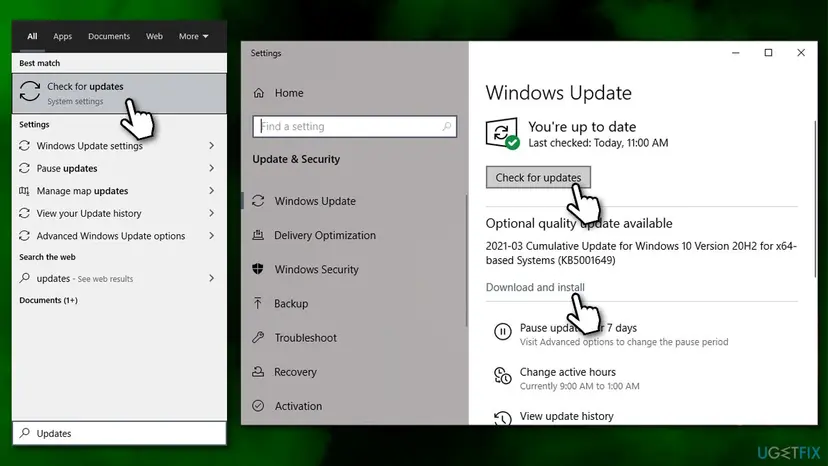Go to Home in Settings
This screenshot has height=466, width=828.
point(289,93)
